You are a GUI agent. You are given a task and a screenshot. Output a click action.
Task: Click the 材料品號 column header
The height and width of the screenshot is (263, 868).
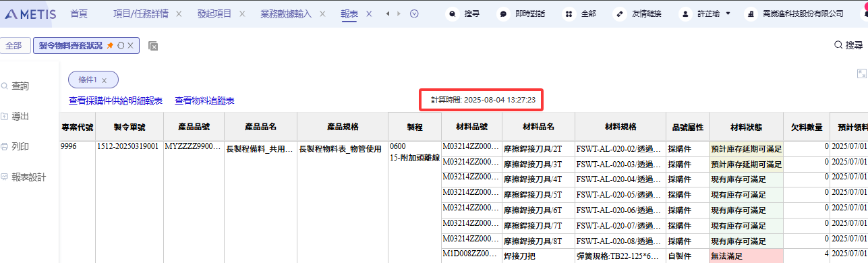click(471, 127)
